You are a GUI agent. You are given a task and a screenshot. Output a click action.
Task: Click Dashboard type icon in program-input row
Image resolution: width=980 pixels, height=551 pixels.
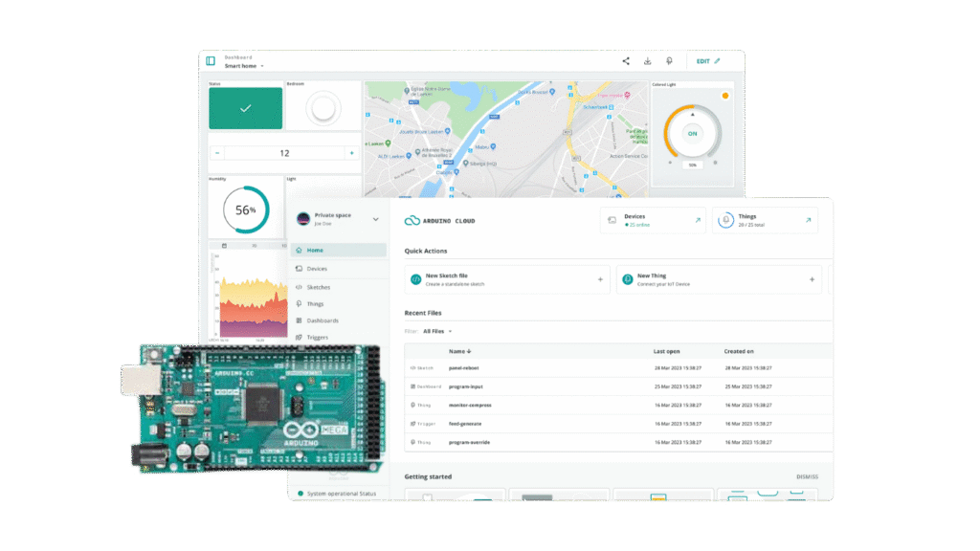pyautogui.click(x=412, y=386)
